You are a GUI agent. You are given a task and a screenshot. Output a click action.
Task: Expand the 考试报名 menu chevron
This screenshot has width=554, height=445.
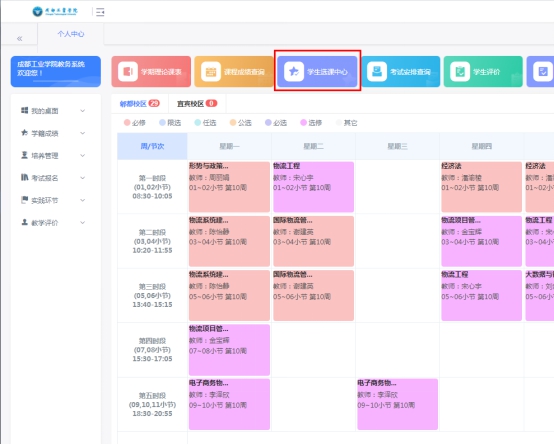pyautogui.click(x=82, y=178)
